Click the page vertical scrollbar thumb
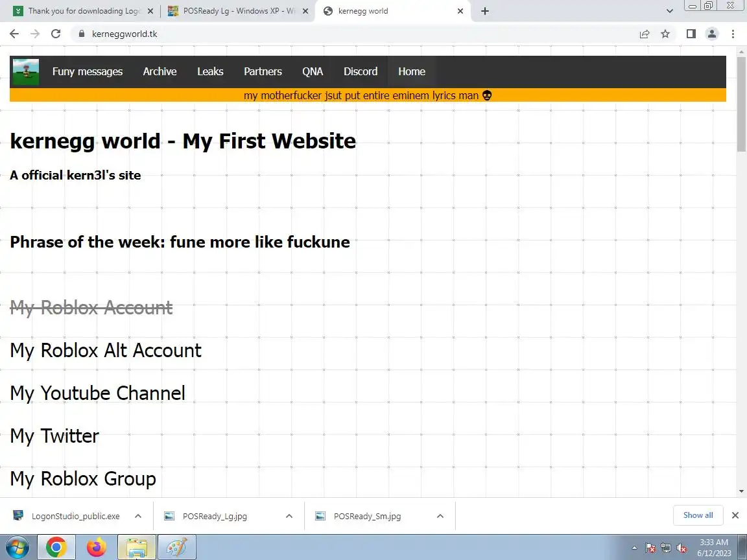This screenshot has width=747, height=560. pyautogui.click(x=741, y=104)
